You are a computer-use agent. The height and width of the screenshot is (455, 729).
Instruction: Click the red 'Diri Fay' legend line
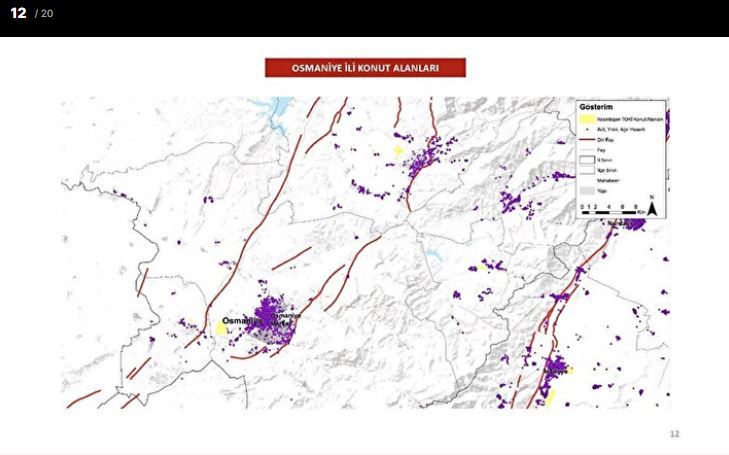click(x=587, y=139)
